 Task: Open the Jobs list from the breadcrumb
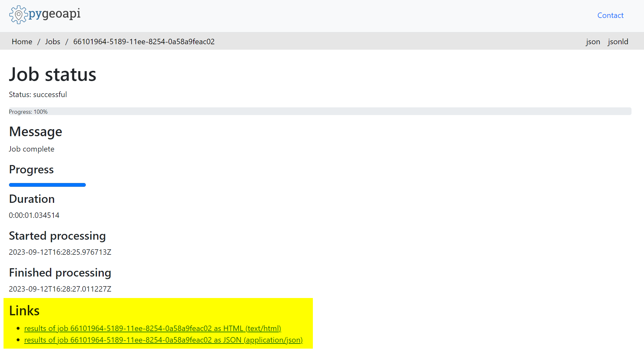pos(53,41)
